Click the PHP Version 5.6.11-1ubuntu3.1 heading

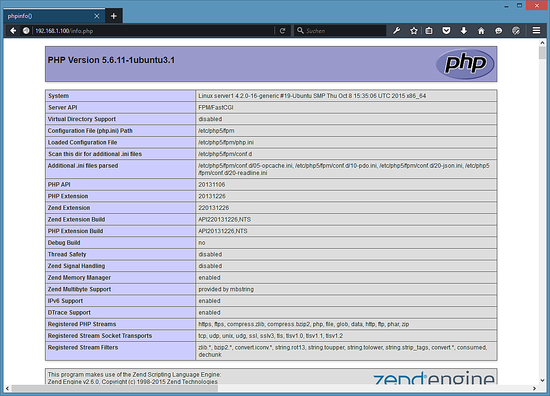pos(111,60)
